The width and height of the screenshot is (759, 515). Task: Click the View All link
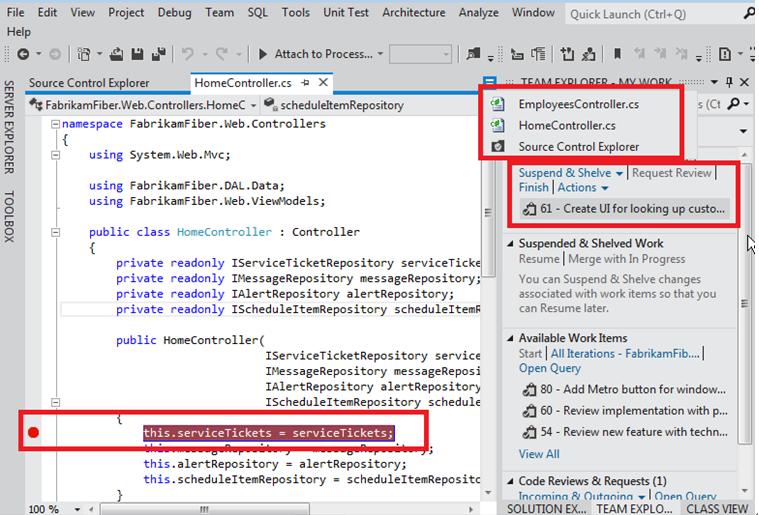[x=539, y=454]
